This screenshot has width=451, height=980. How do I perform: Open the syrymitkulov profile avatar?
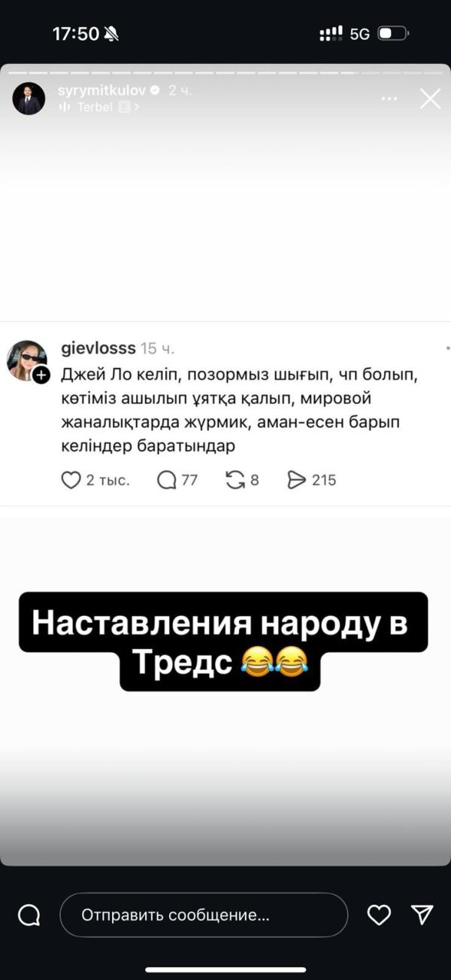coord(29,99)
